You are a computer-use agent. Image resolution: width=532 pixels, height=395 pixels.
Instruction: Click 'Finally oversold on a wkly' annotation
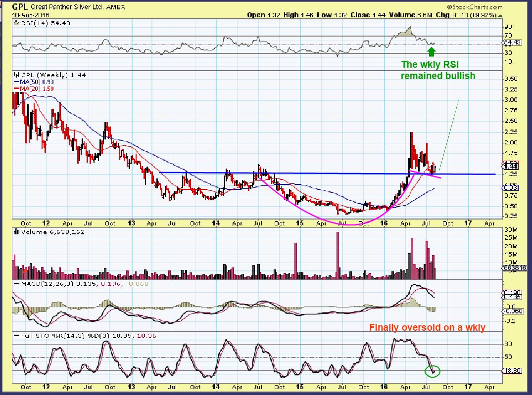427,328
